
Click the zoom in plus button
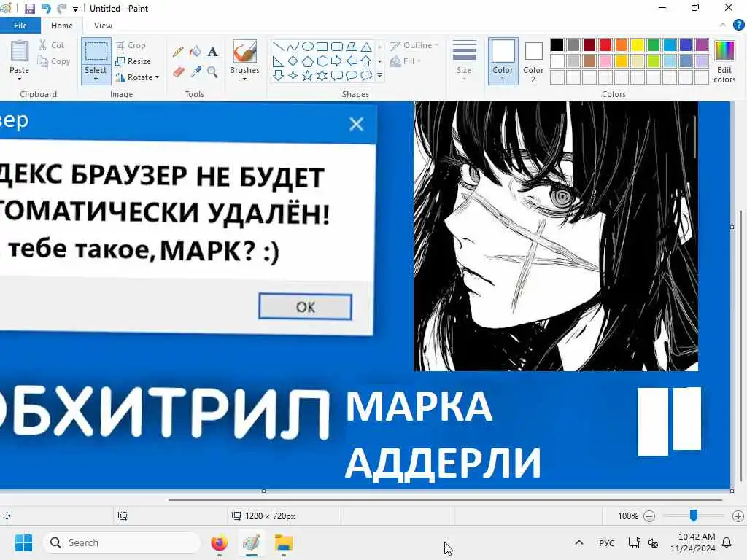[x=738, y=516]
